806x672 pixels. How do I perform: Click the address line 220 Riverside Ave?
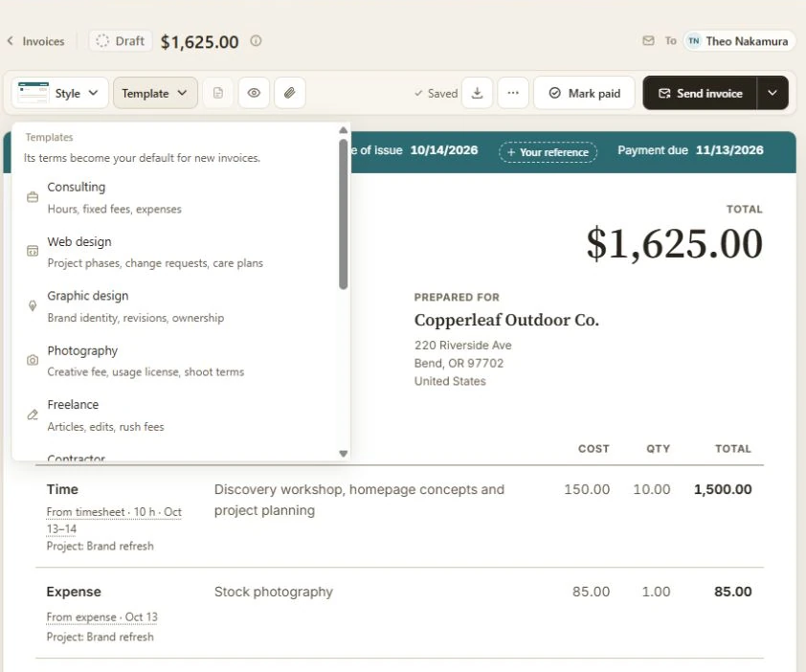(462, 345)
